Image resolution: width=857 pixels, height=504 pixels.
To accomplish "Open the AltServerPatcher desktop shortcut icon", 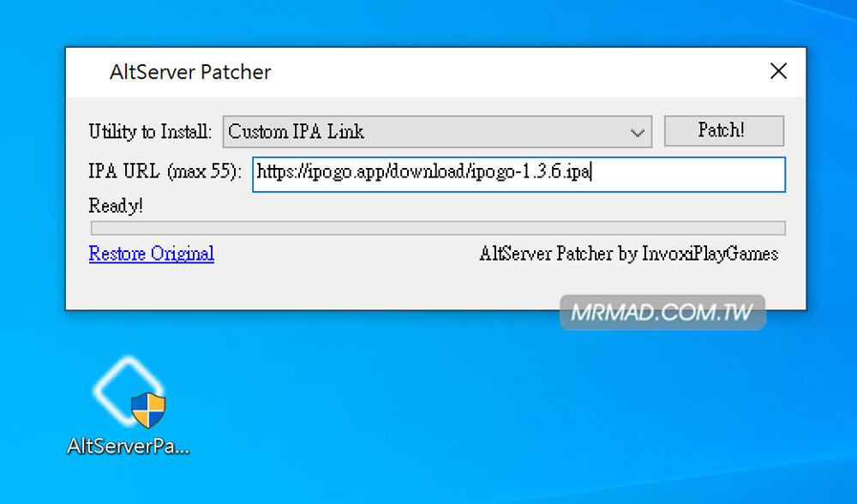I will 129,406.
